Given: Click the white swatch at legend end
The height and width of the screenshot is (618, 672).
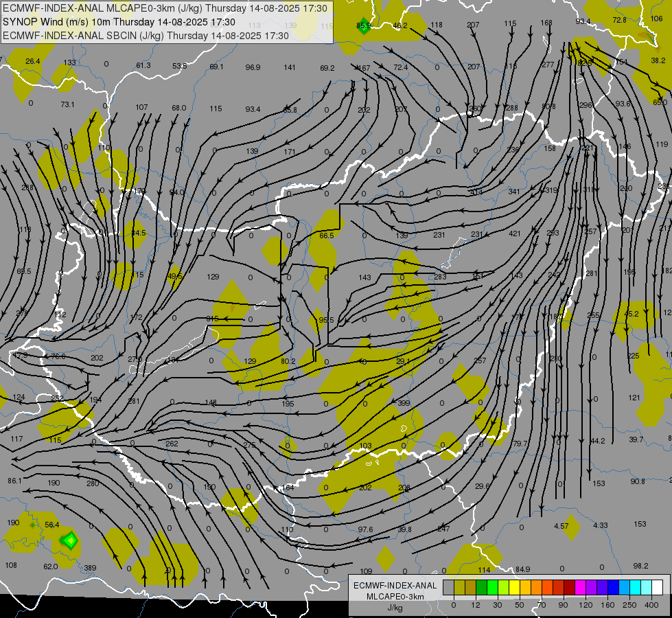Looking at the screenshot, I should [657, 587].
